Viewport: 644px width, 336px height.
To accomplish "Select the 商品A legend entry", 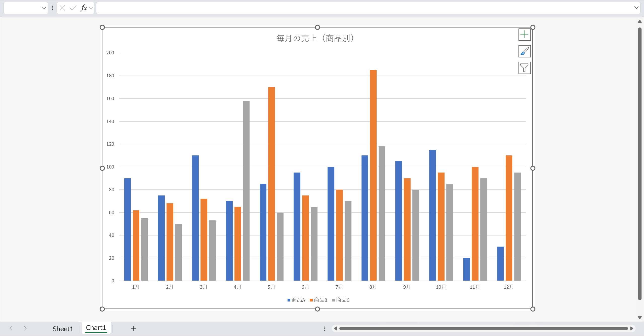I will pyautogui.click(x=298, y=300).
